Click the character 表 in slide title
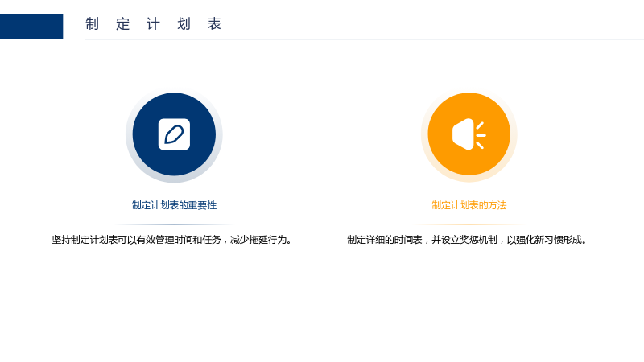Image resolution: width=644 pixels, height=362 pixels. point(214,24)
